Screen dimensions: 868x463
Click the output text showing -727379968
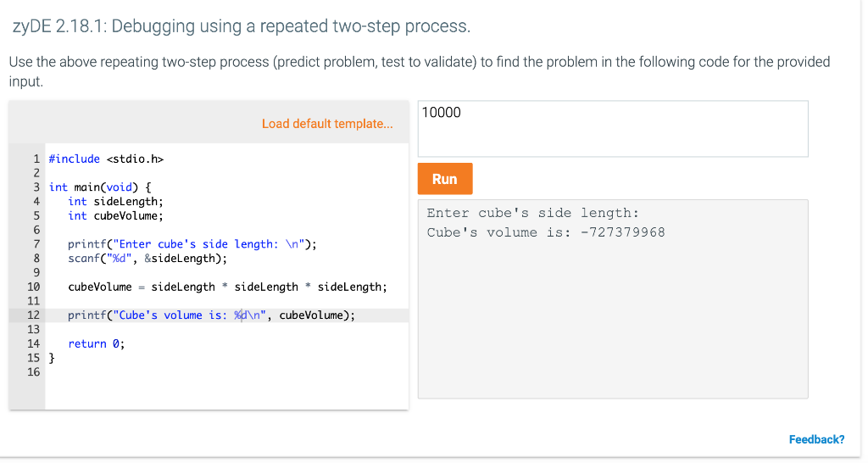click(x=623, y=232)
